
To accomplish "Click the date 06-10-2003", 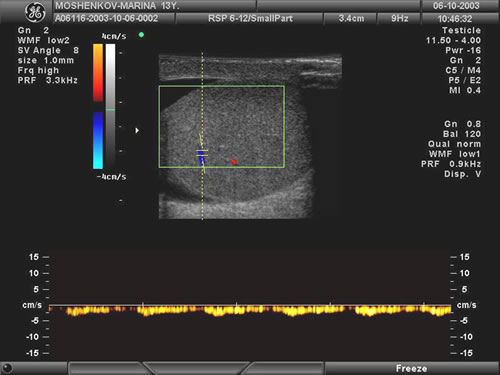I will (456, 6).
